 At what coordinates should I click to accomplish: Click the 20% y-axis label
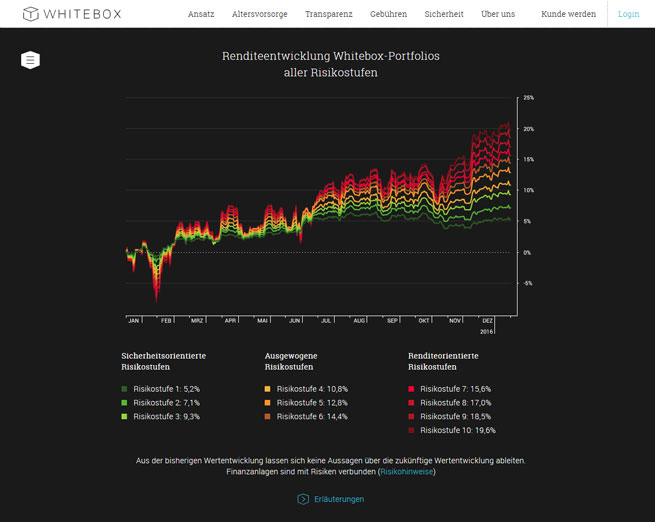(x=528, y=129)
